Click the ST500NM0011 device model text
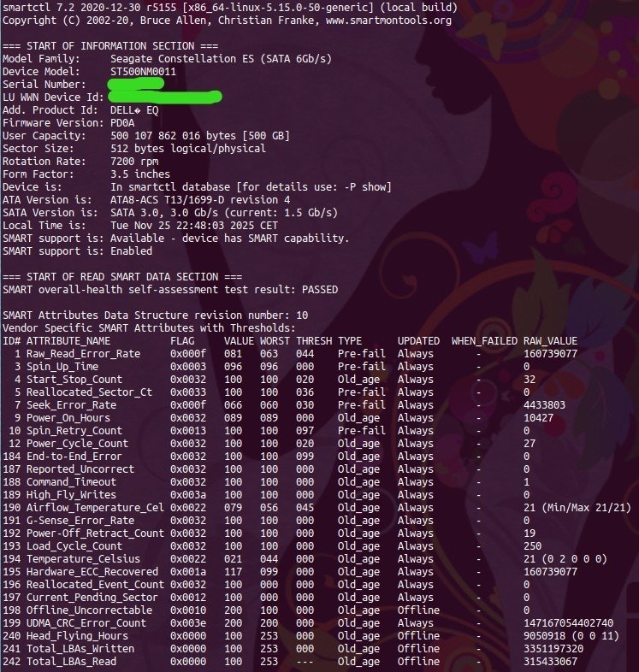The height and width of the screenshot is (672, 639). pyautogui.click(x=144, y=72)
